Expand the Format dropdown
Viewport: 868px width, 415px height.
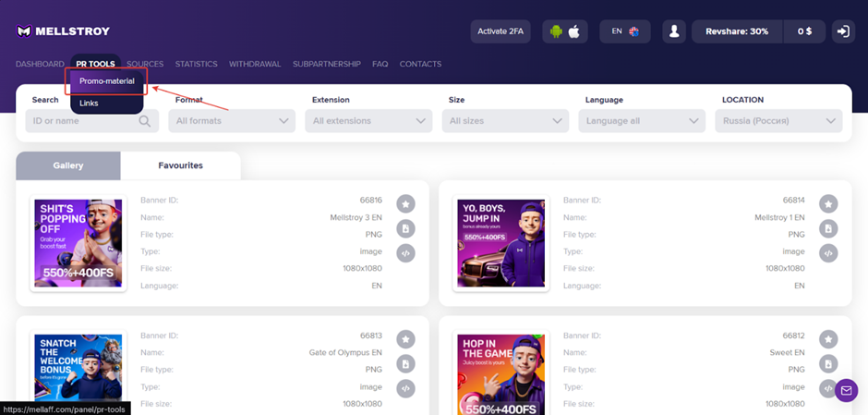[x=232, y=121]
